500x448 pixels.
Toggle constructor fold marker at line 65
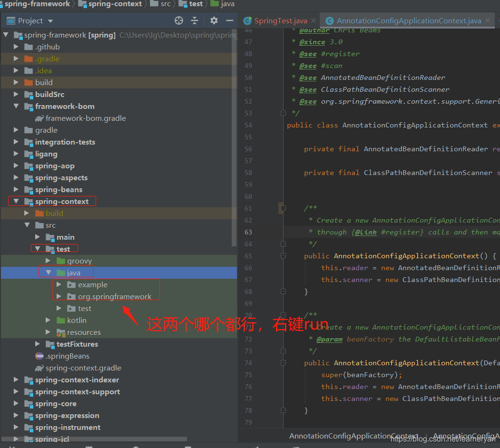tap(283, 256)
